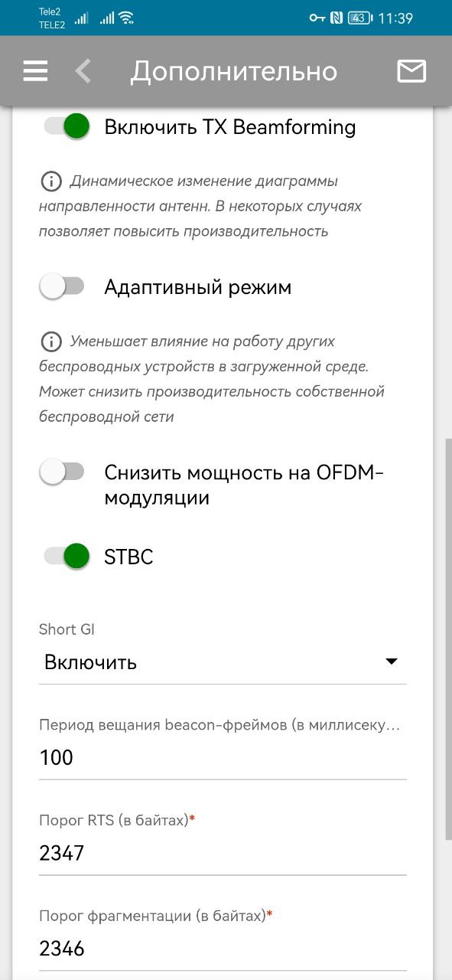Click the Дополнительно page title
Screen dimensions: 452x980
(x=233, y=71)
